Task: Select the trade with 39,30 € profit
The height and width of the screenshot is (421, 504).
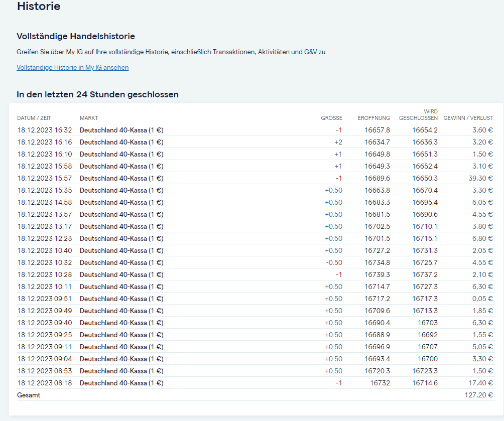Action: click(479, 178)
